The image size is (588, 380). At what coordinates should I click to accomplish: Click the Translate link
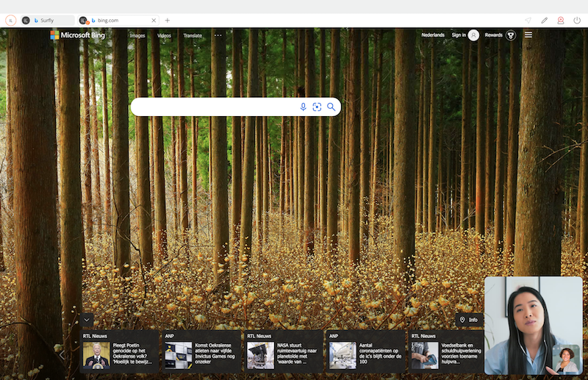193,35
